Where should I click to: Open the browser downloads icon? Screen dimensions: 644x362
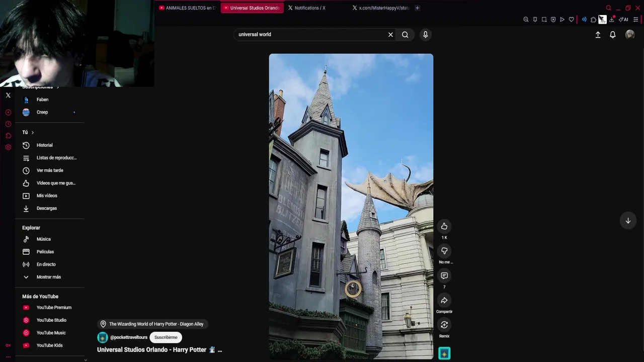tap(611, 20)
